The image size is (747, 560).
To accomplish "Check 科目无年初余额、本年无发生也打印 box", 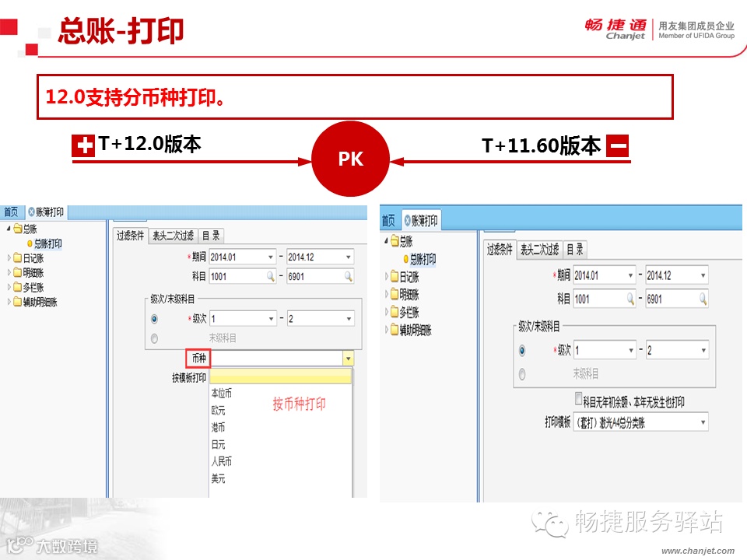I will point(578,398).
